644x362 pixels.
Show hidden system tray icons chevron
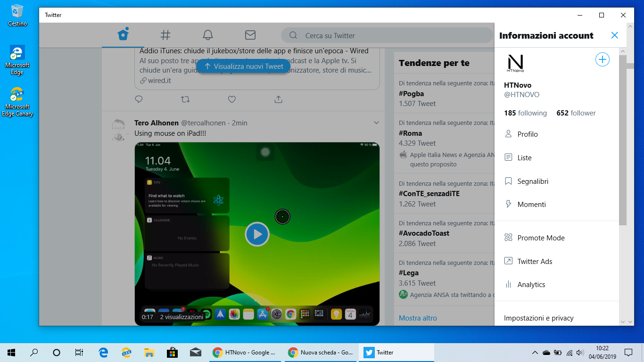pos(535,353)
